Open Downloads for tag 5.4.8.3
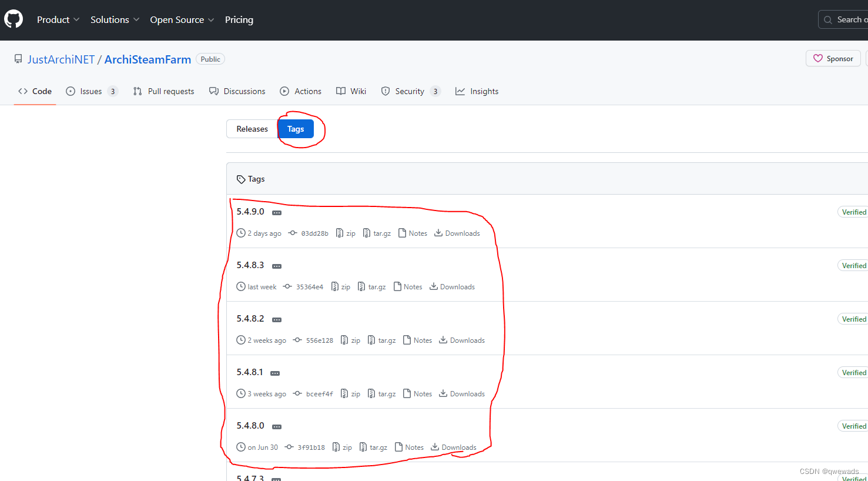868x481 pixels. tap(453, 287)
